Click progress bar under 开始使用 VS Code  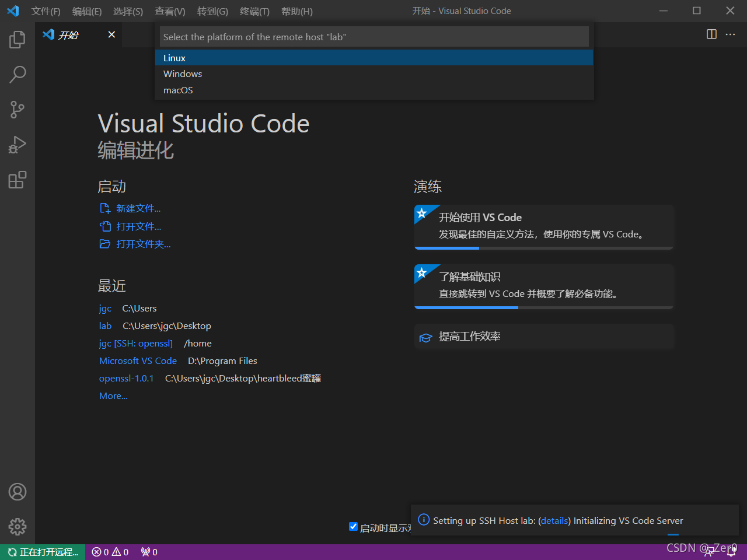pyautogui.click(x=544, y=248)
